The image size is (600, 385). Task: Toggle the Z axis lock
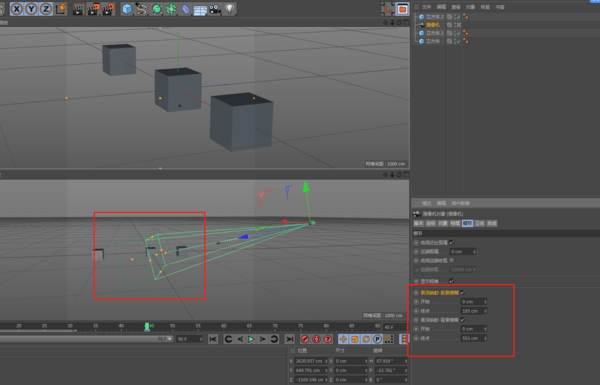[46, 9]
